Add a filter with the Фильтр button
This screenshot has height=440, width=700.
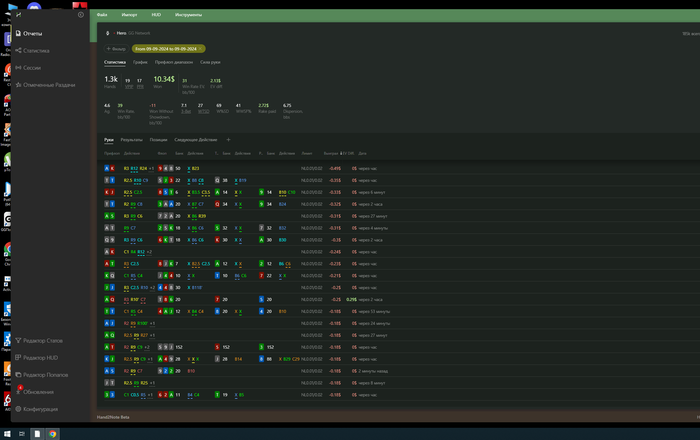[116, 49]
